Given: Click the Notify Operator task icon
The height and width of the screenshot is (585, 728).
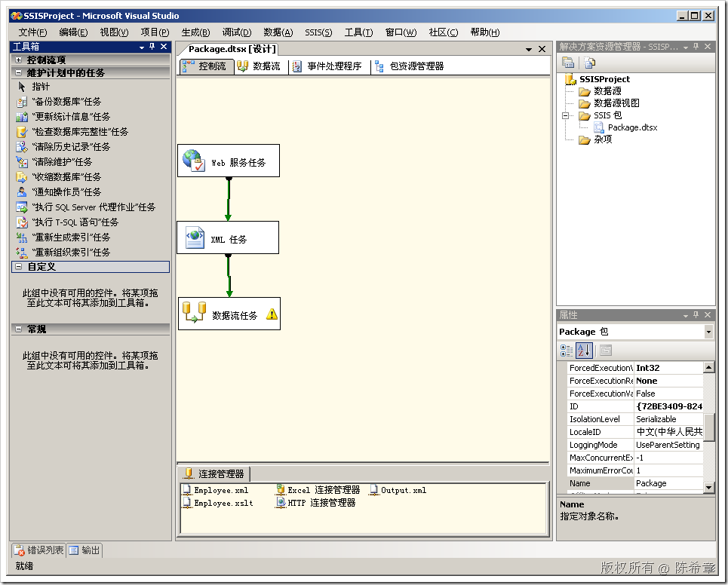Looking at the screenshot, I should [21, 192].
